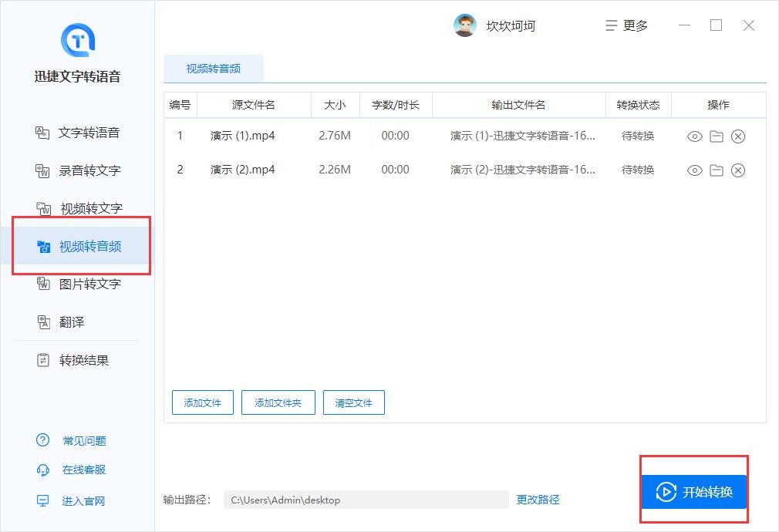Select the 视频转音频 tab
The image size is (779, 532).
212,68
